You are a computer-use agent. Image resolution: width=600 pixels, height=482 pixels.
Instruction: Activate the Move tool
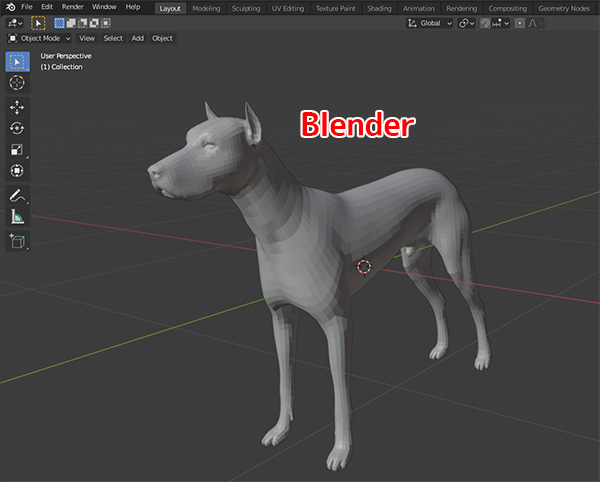[x=17, y=107]
